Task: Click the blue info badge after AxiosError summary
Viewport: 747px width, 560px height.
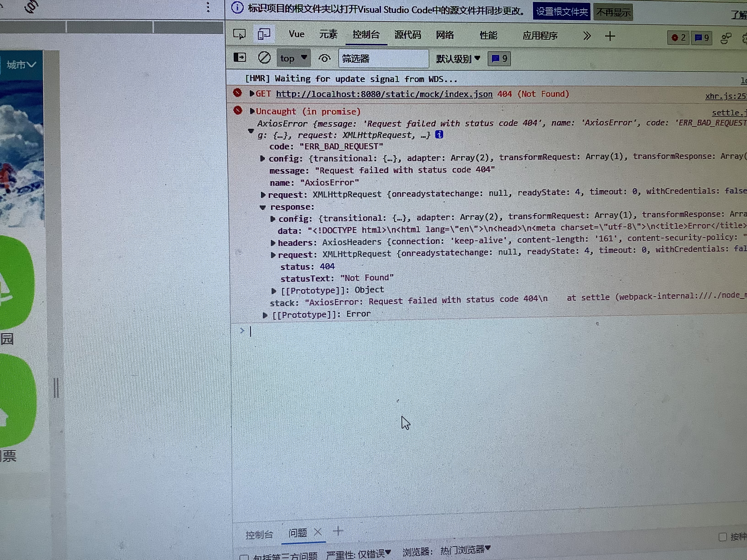Action: (439, 135)
